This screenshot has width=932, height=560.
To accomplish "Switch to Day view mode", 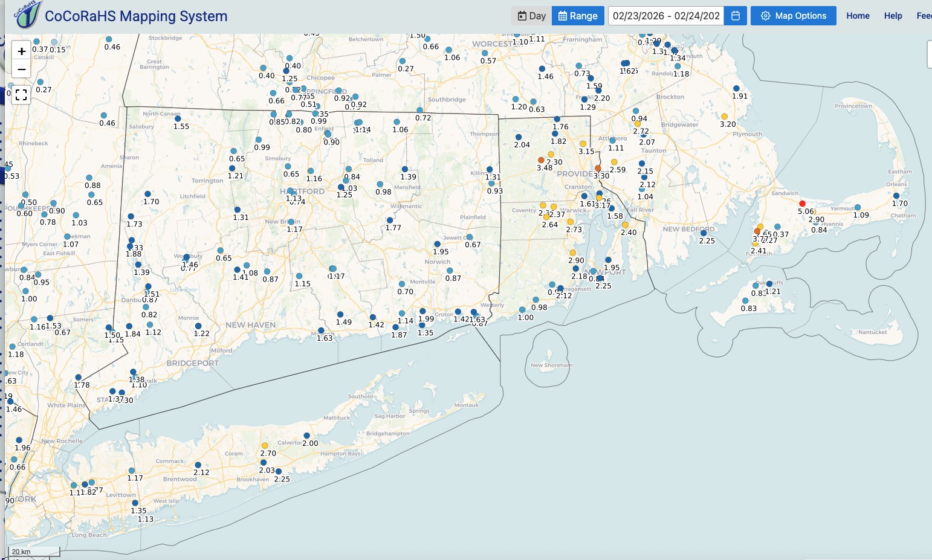I will [x=531, y=16].
